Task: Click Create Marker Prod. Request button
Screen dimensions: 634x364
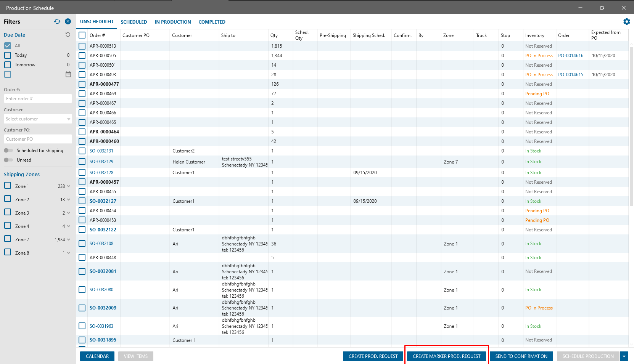Action: pos(447,356)
